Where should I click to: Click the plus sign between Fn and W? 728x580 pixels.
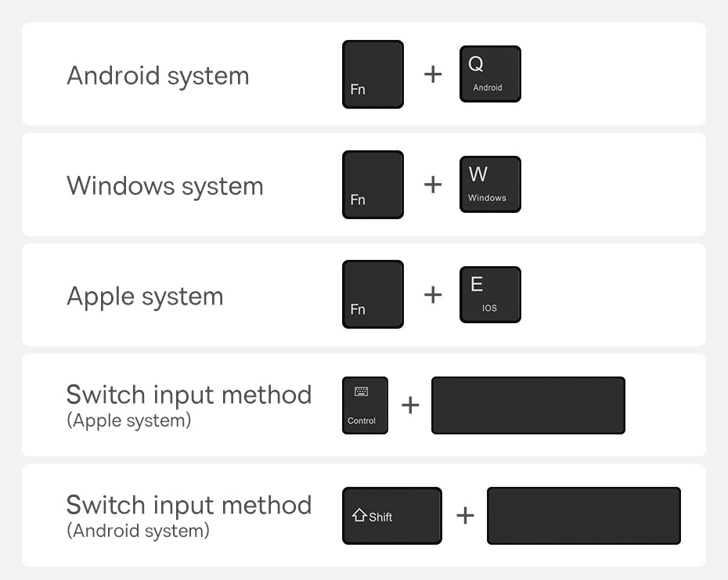click(x=432, y=185)
